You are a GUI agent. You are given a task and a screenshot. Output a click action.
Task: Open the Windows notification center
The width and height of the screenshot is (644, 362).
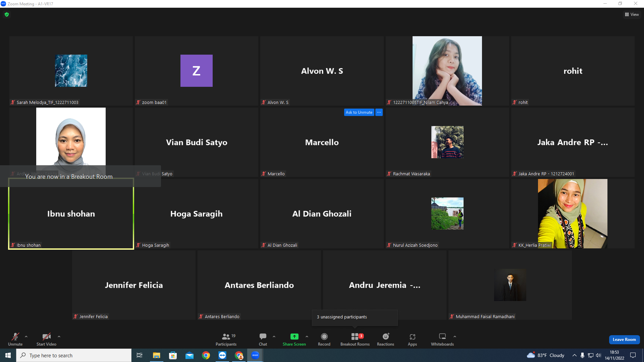click(x=633, y=355)
